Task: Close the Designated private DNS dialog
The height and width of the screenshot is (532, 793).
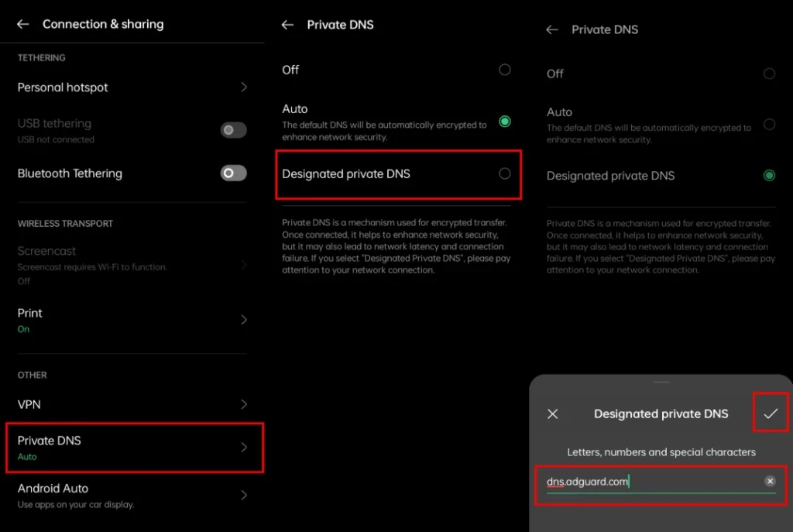Action: click(553, 414)
